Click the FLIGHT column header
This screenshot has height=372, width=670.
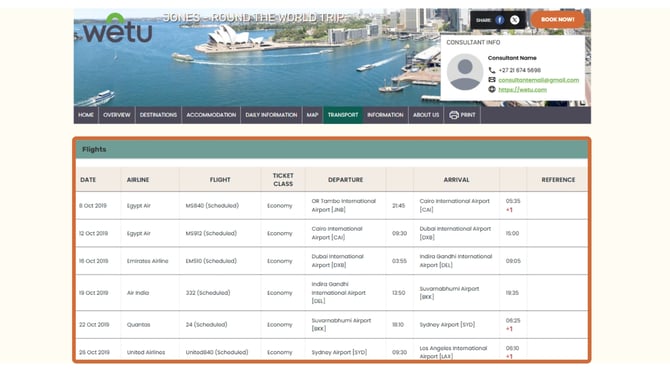click(220, 180)
